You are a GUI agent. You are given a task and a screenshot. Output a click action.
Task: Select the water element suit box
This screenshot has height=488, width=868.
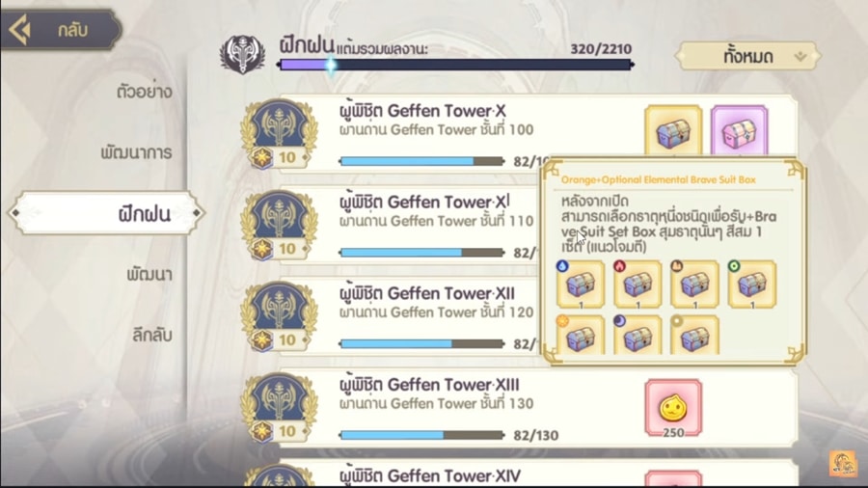click(581, 285)
